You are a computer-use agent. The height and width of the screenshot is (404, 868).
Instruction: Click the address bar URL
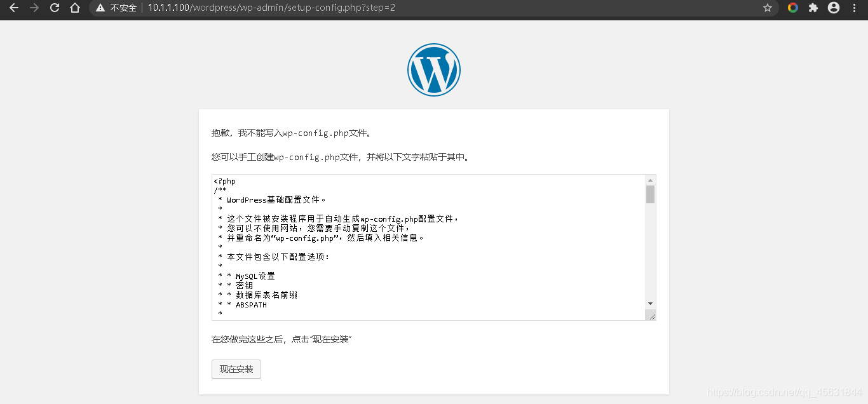click(271, 8)
